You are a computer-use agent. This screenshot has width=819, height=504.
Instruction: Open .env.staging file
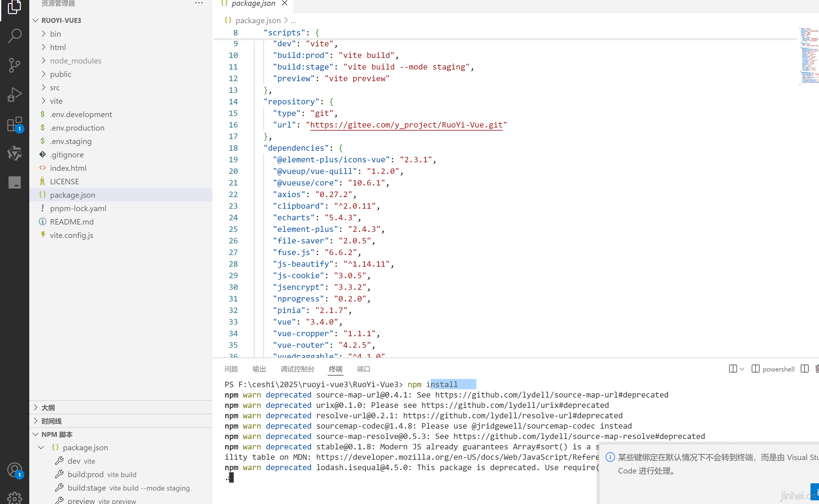pyautogui.click(x=71, y=141)
